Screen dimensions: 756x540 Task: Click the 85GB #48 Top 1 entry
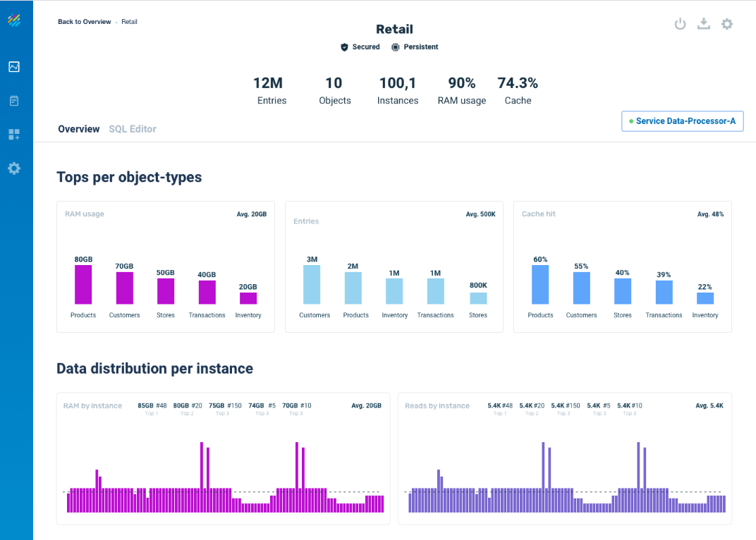point(152,409)
